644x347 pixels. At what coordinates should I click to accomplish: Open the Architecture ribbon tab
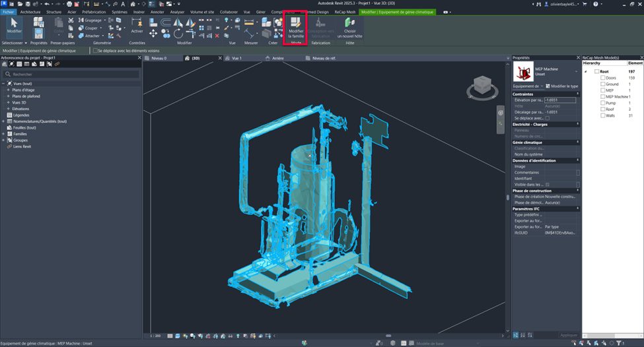tap(30, 12)
